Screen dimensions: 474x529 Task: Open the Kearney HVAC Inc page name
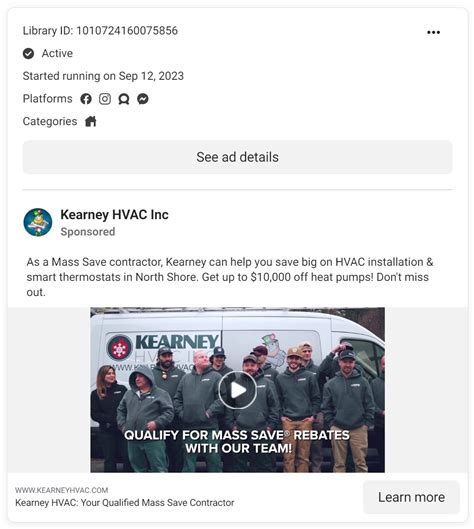pyautogui.click(x=114, y=215)
